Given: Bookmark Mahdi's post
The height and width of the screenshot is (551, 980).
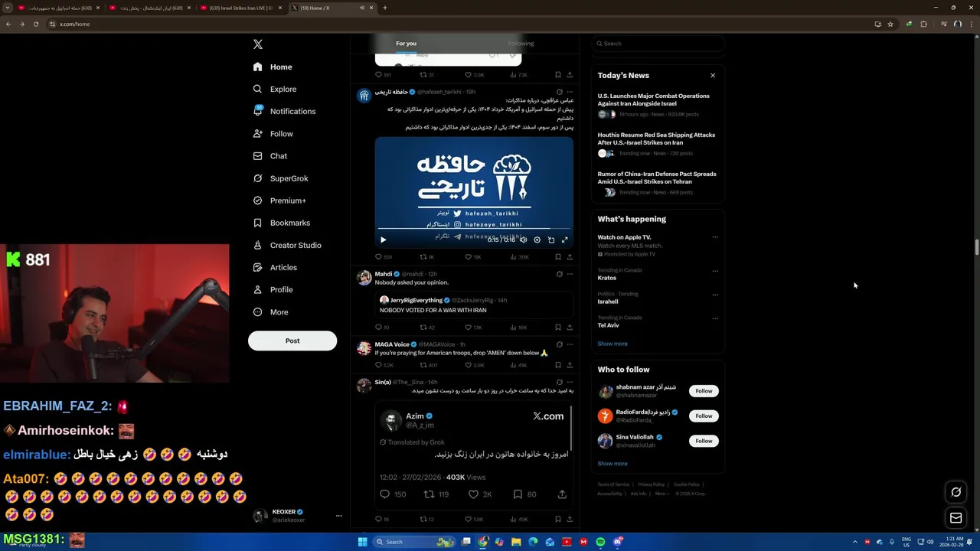Looking at the screenshot, I should 557,328.
